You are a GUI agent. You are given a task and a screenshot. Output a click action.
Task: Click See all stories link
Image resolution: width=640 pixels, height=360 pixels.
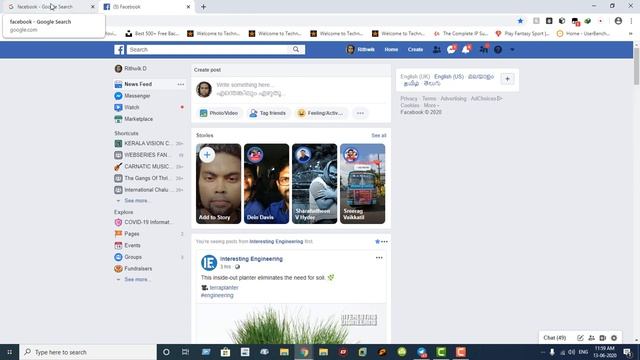pyautogui.click(x=379, y=135)
